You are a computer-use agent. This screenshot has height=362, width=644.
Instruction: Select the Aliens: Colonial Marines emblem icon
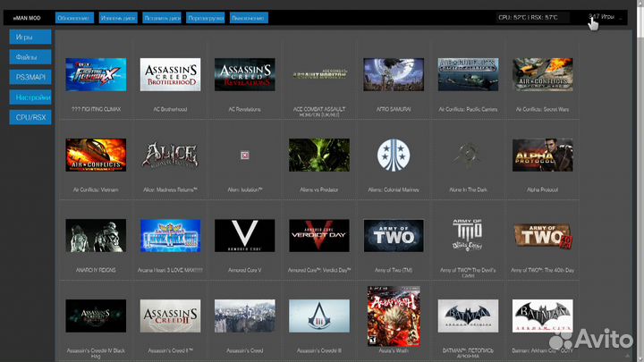[394, 155]
